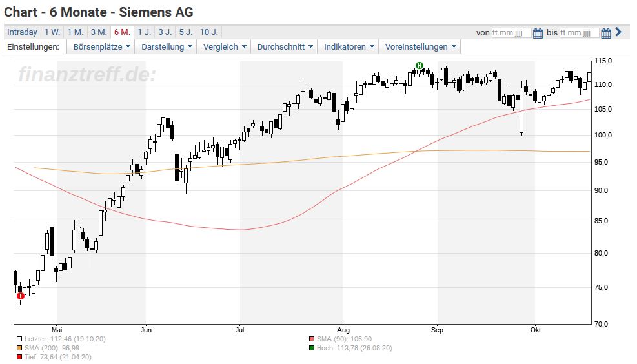This screenshot has width=637, height=364.
Task: Switch to the 10 J. timeframe
Action: [209, 32]
